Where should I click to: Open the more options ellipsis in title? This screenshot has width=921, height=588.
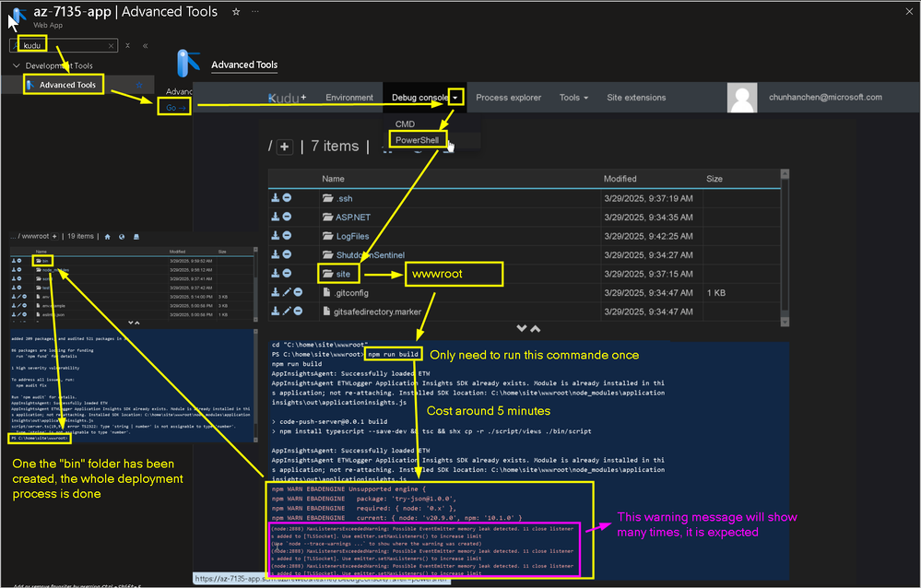tap(255, 12)
